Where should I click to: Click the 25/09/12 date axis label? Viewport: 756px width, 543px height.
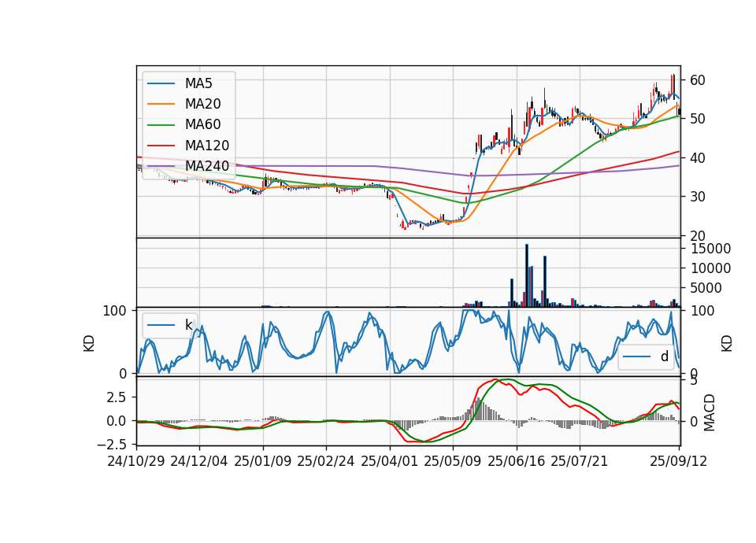point(679,461)
